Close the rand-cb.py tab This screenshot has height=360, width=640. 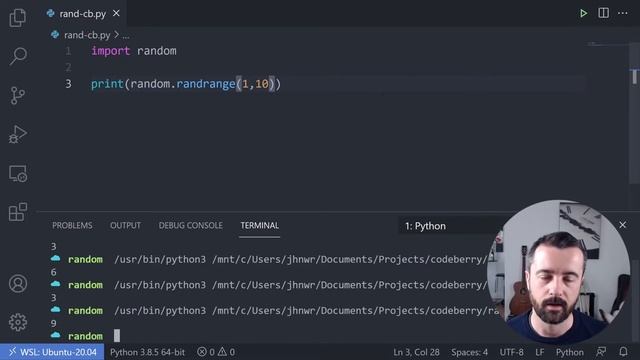click(116, 13)
